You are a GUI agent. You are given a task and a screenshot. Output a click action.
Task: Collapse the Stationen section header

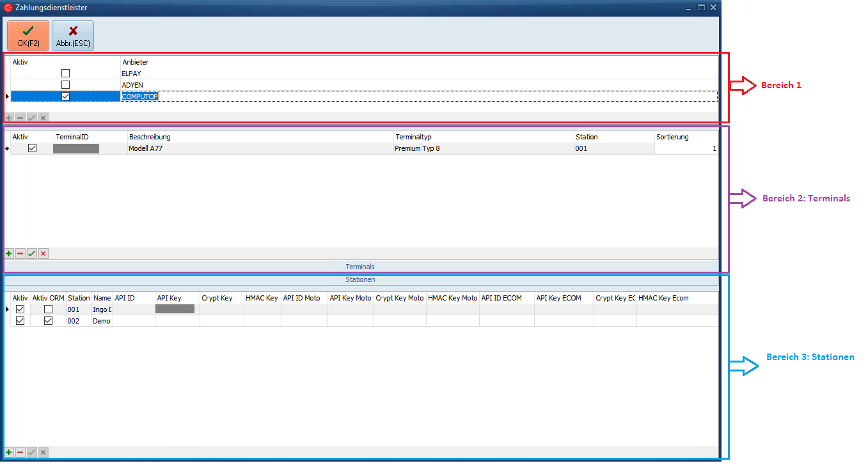click(360, 280)
